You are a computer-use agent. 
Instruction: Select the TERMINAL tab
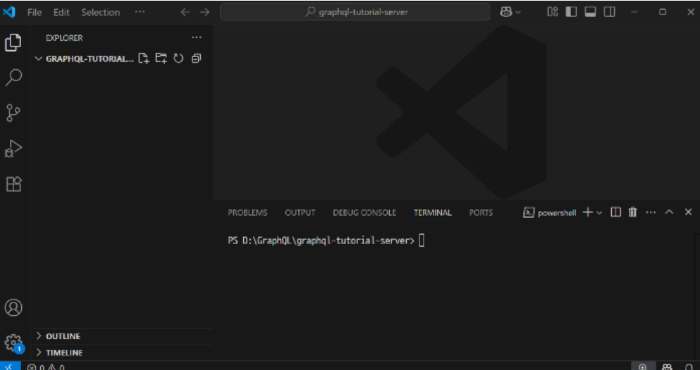click(433, 213)
